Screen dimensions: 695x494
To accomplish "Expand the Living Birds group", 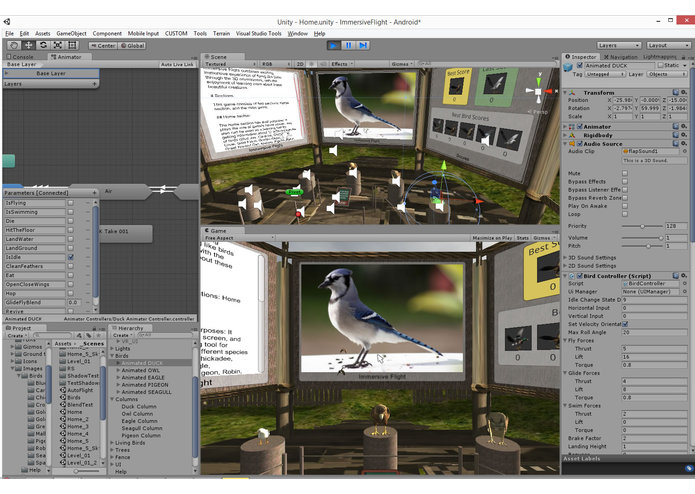I will 112,443.
